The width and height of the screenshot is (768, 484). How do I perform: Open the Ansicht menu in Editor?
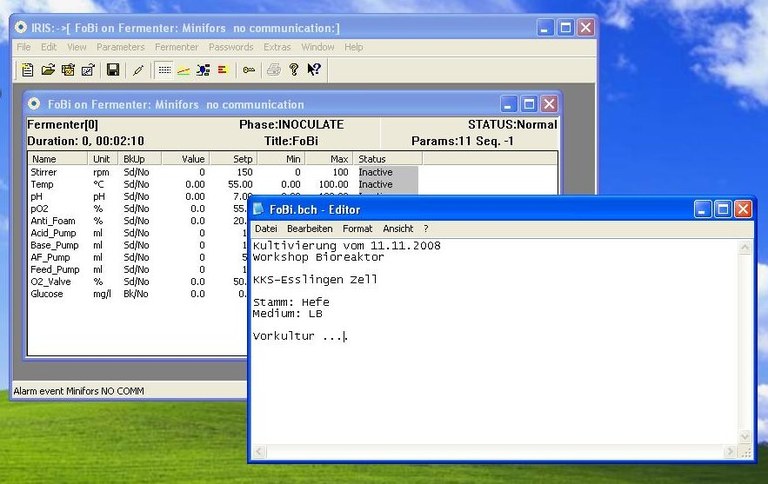[398, 229]
